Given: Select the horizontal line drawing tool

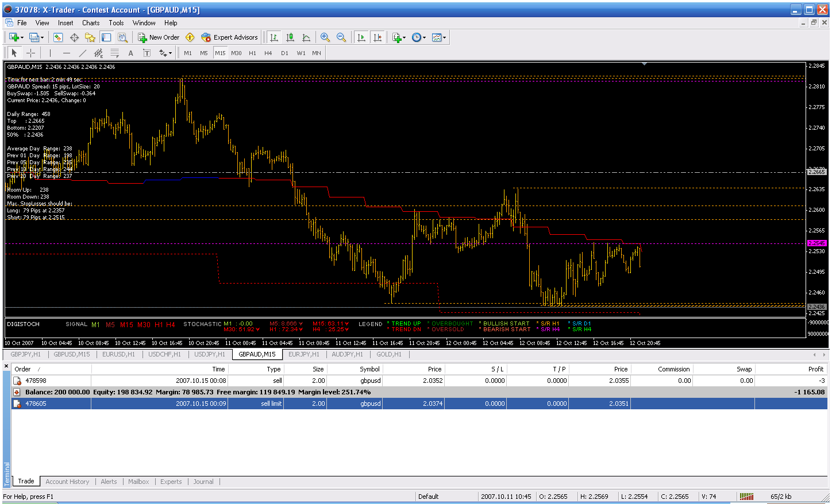Looking at the screenshot, I should (66, 53).
